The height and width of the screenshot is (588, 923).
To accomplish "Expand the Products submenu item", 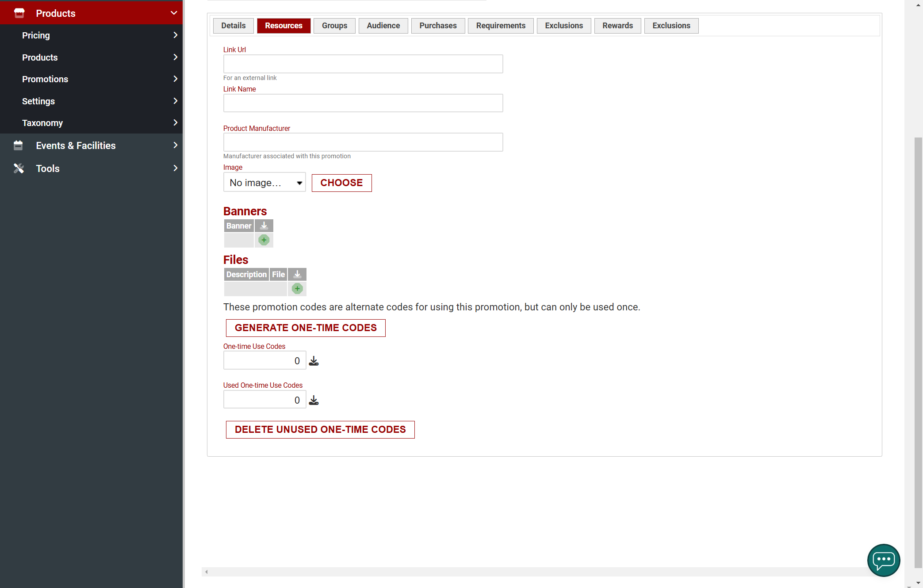I will [91, 57].
